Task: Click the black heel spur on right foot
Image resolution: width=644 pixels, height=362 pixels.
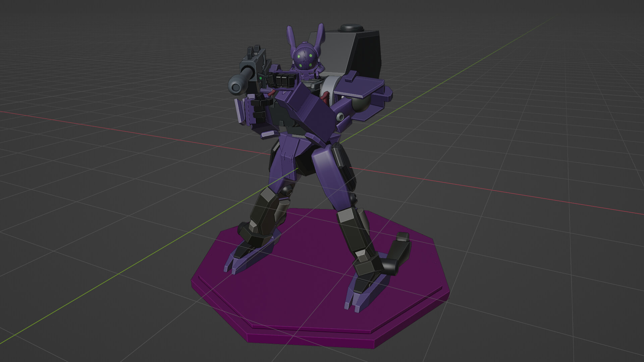Action: (x=400, y=251)
